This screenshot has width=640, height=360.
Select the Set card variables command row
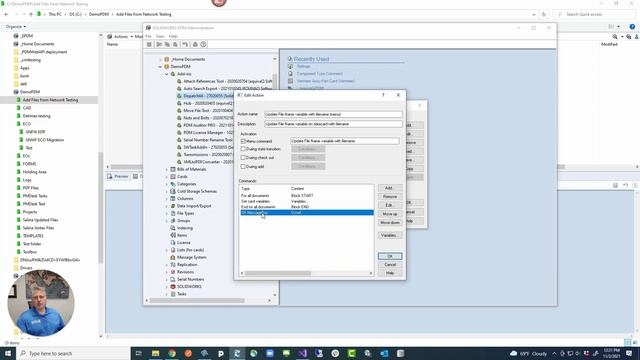point(307,201)
